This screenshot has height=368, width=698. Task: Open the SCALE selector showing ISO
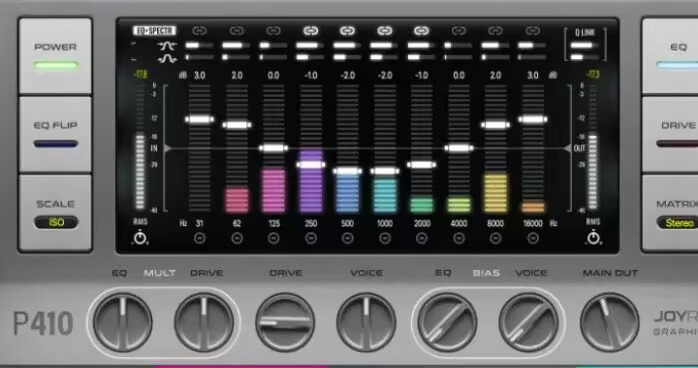tap(56, 222)
